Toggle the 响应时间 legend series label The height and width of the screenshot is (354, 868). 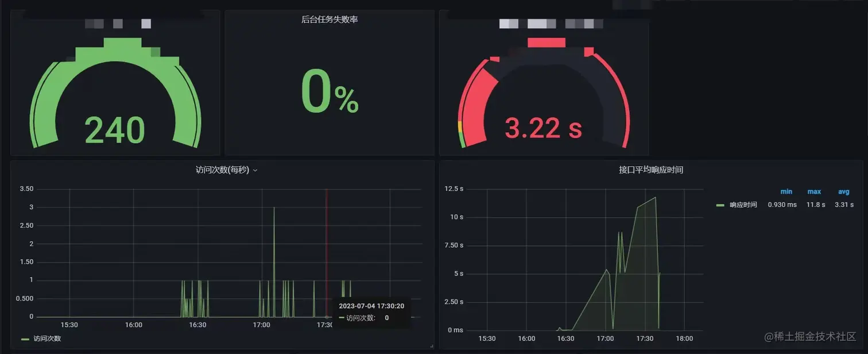[743, 205]
